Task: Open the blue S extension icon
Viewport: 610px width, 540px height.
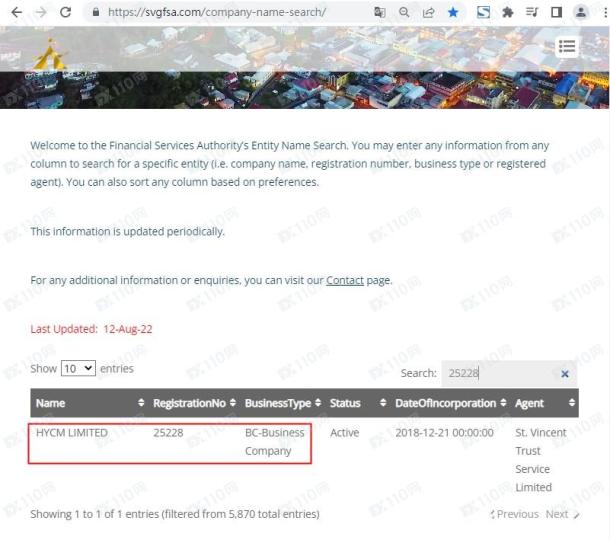Action: tap(483, 12)
